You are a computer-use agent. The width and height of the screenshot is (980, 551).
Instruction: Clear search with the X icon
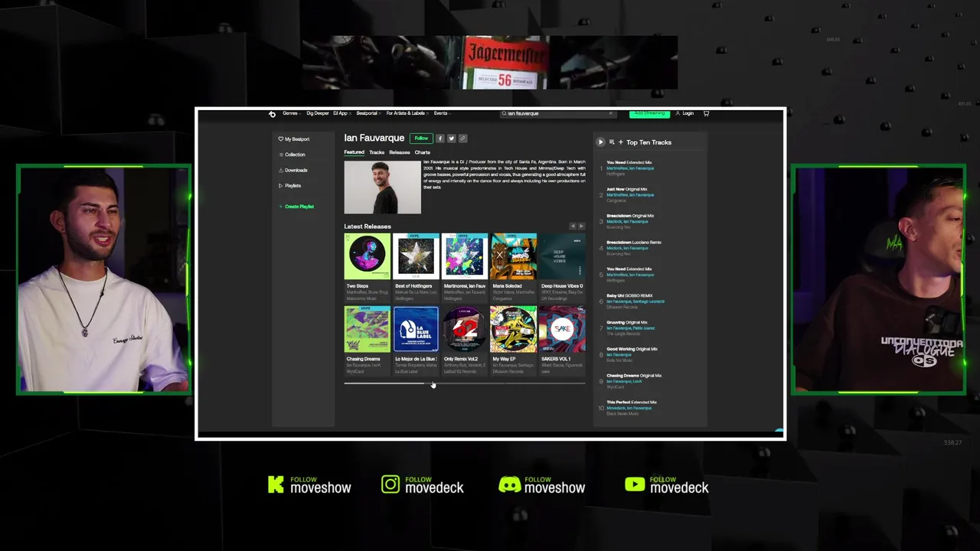click(610, 113)
